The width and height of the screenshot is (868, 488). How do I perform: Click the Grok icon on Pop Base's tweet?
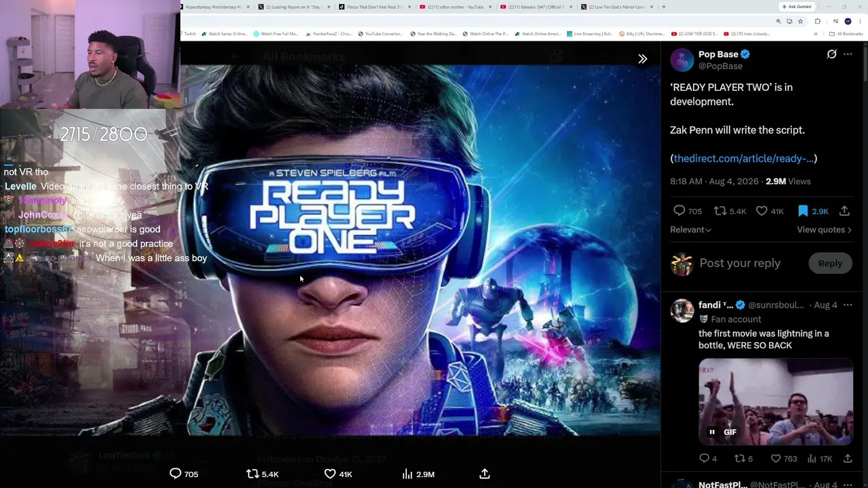tap(831, 54)
